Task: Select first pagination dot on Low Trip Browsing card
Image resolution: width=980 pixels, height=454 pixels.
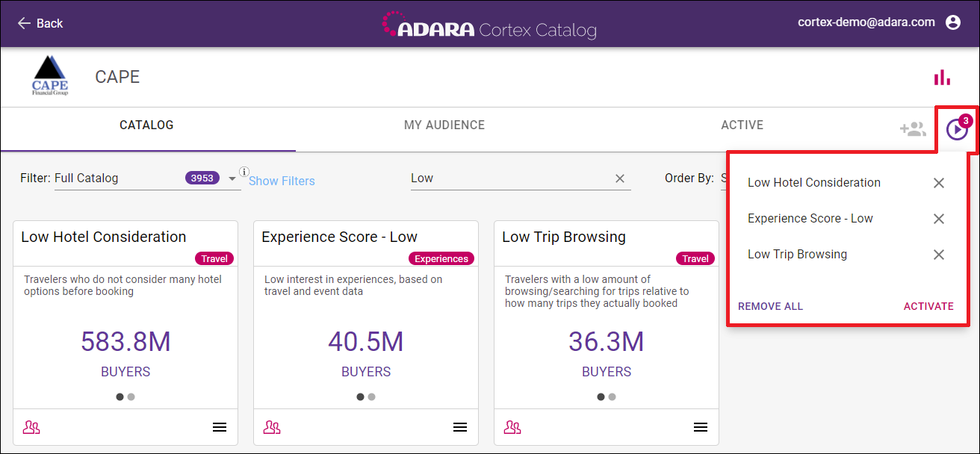Action: point(601,397)
